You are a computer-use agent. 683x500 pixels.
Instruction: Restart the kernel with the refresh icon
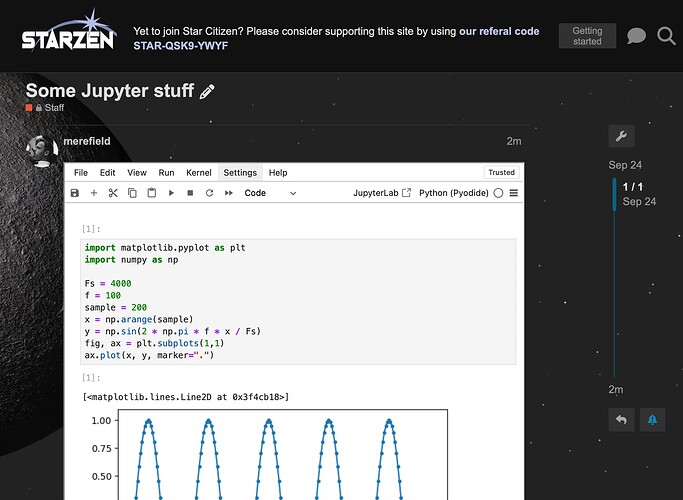coord(210,193)
